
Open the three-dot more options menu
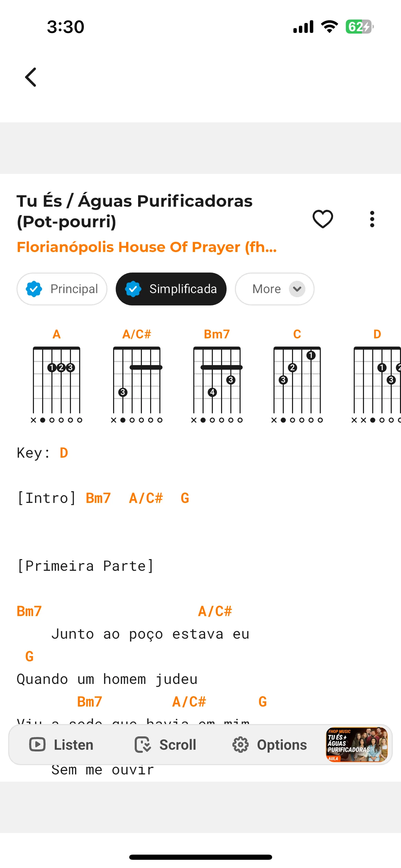tap(372, 219)
